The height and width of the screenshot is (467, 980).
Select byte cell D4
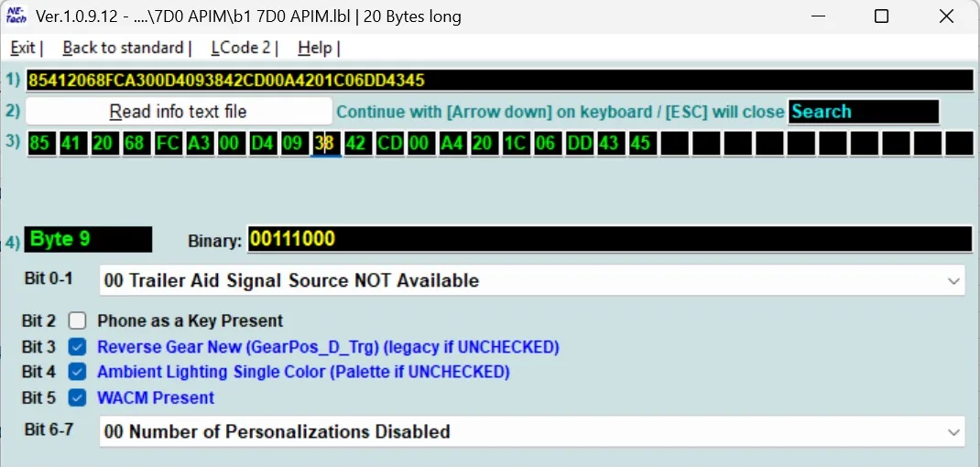pyautogui.click(x=261, y=143)
